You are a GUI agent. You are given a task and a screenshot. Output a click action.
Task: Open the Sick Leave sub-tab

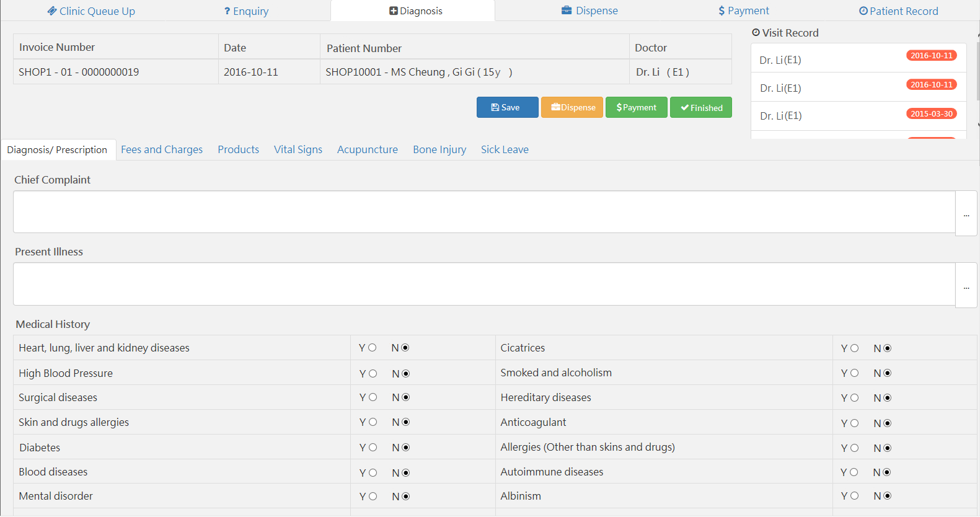coord(505,149)
